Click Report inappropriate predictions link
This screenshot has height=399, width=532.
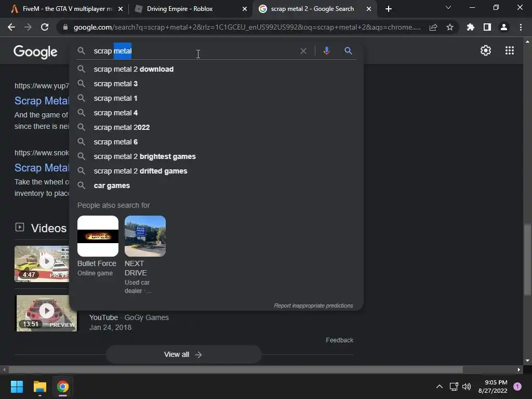[x=313, y=305]
